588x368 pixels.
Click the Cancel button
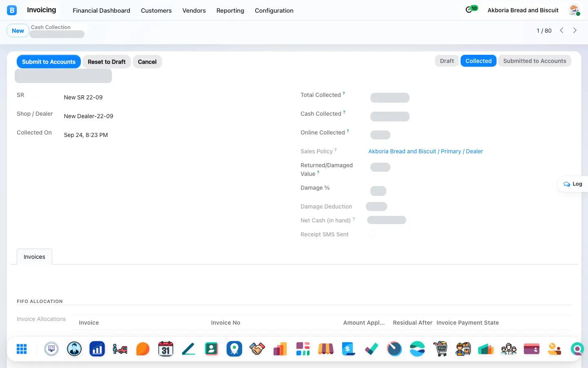147,62
